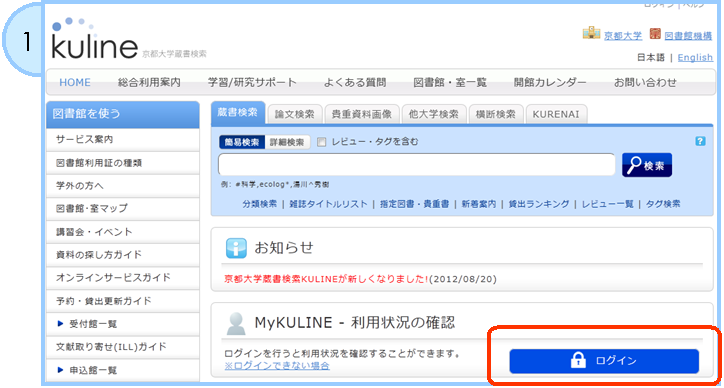Follow the 図書館機構 link
The image size is (724, 388).
click(x=688, y=35)
